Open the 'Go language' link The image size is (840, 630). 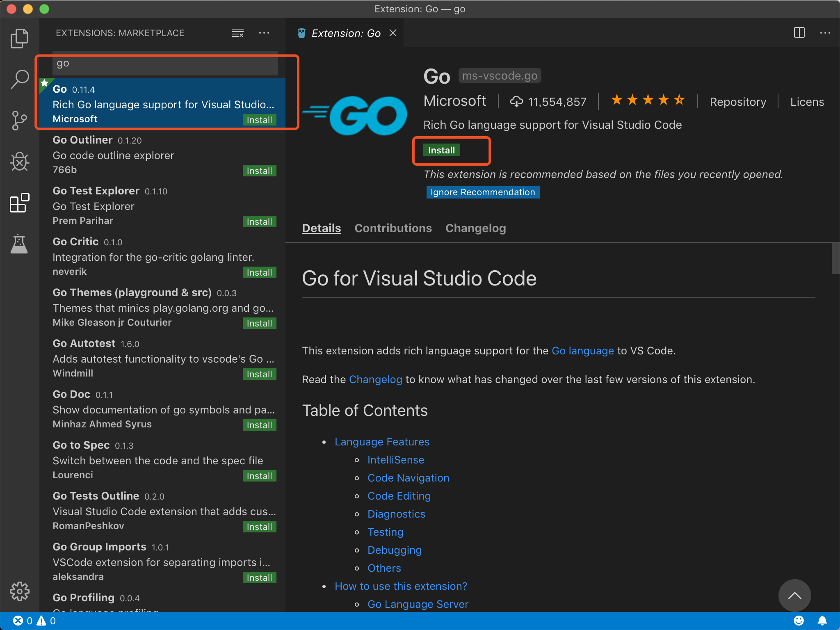pos(583,351)
